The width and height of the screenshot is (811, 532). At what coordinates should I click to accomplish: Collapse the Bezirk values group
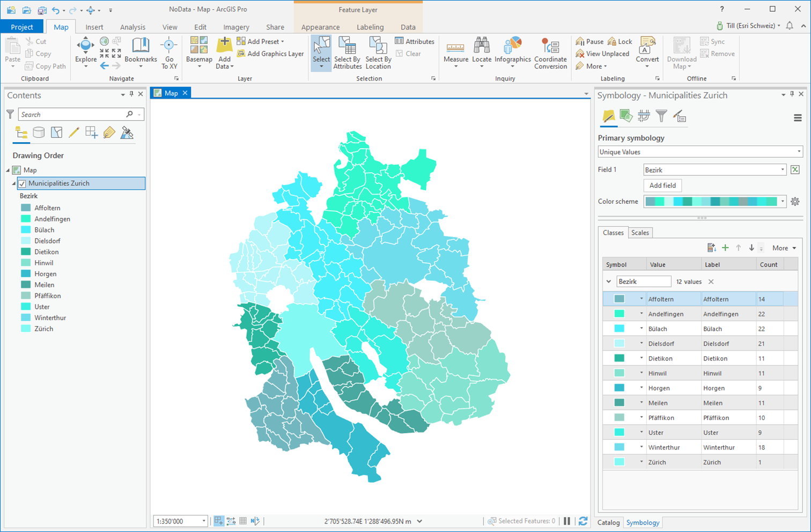(609, 282)
